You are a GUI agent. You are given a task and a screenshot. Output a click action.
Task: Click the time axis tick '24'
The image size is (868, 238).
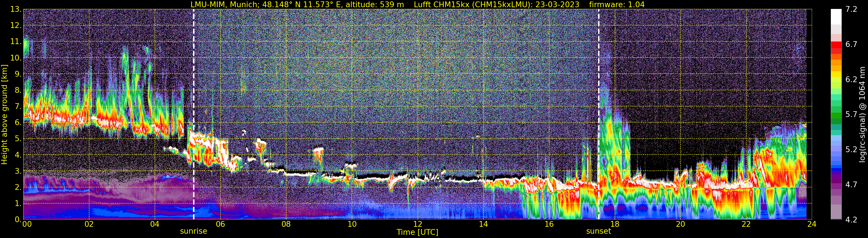[x=812, y=224]
